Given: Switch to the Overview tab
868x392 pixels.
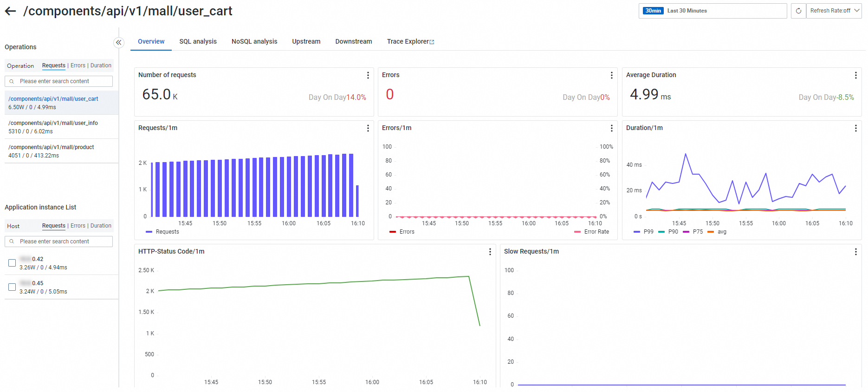Looking at the screenshot, I should tap(151, 41).
